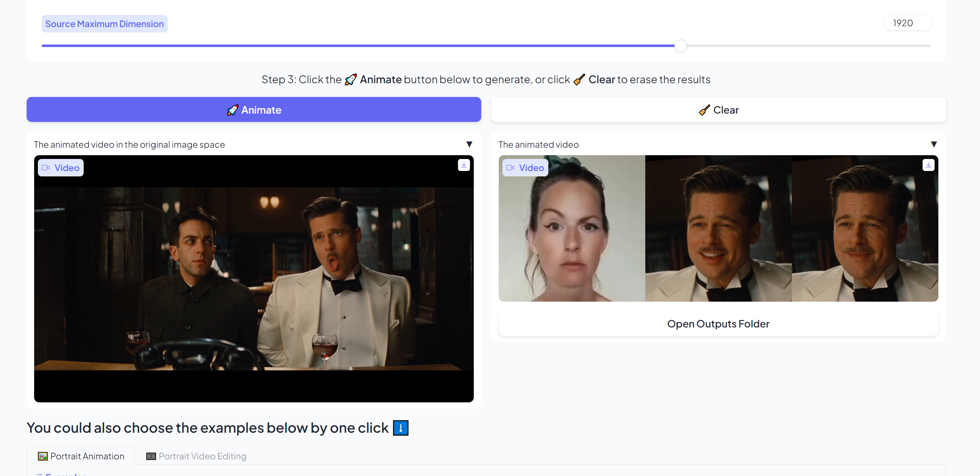980x476 pixels.
Task: Click the broom icon on Clear button
Action: point(704,110)
